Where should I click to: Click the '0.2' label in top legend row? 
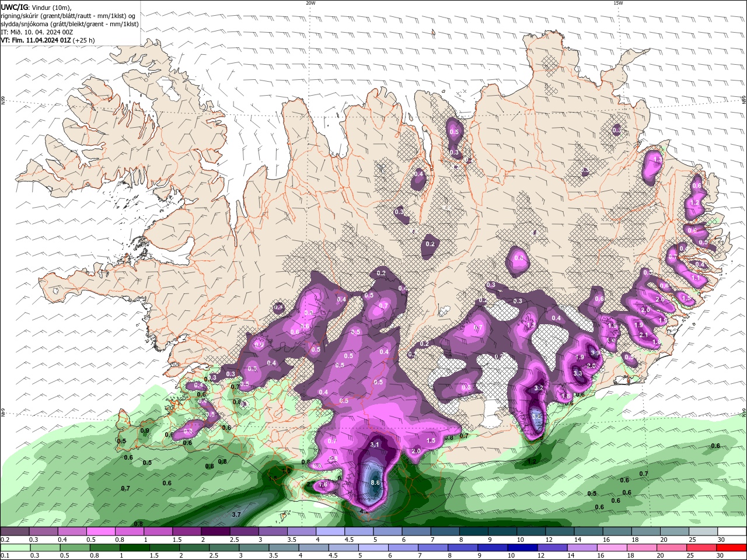click(x=5, y=540)
